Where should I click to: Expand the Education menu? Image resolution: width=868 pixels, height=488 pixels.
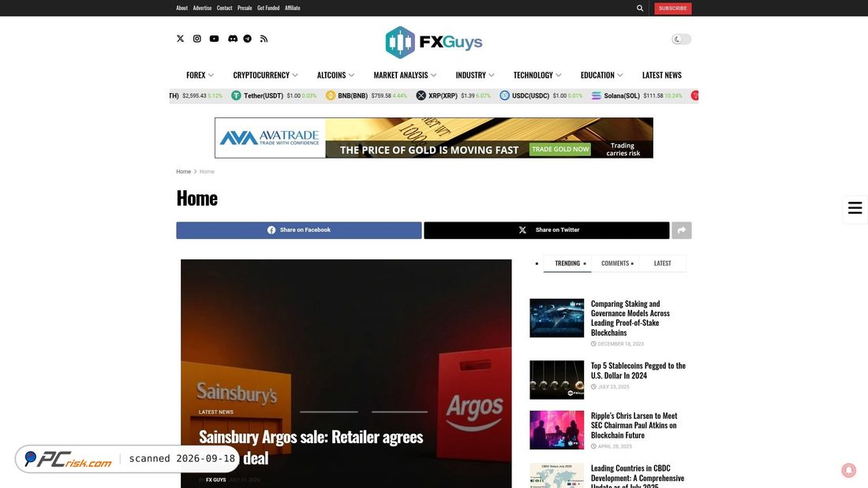pos(601,75)
